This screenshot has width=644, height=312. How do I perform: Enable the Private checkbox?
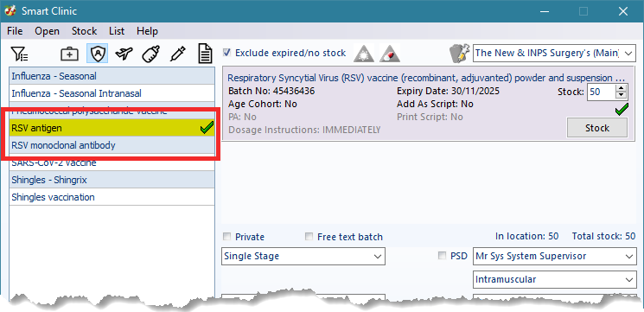pos(226,237)
